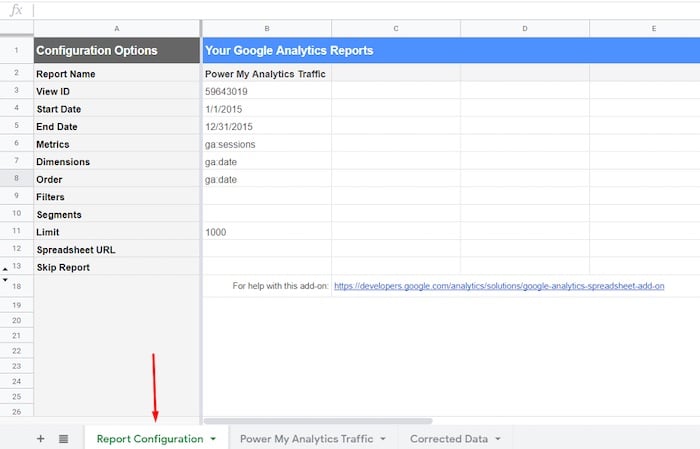Open Power My Analytics Traffic tab dropdown arrow
This screenshot has width=700, height=449.
pyautogui.click(x=383, y=439)
